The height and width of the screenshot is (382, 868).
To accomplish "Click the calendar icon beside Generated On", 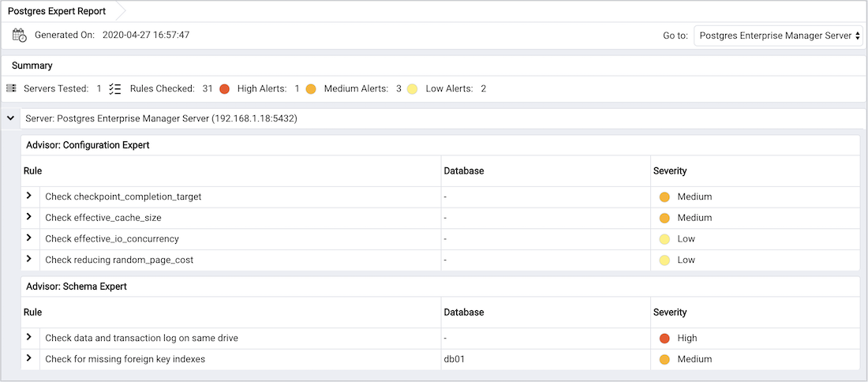I will tap(20, 35).
